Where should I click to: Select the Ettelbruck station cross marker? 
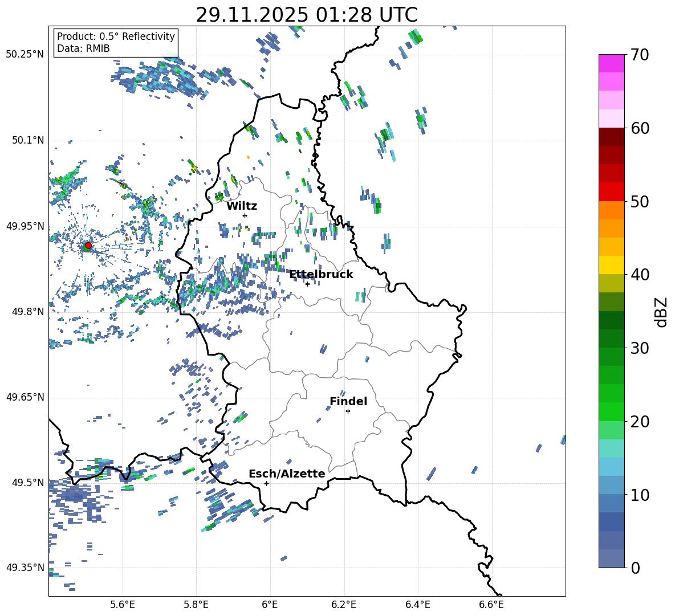(307, 284)
